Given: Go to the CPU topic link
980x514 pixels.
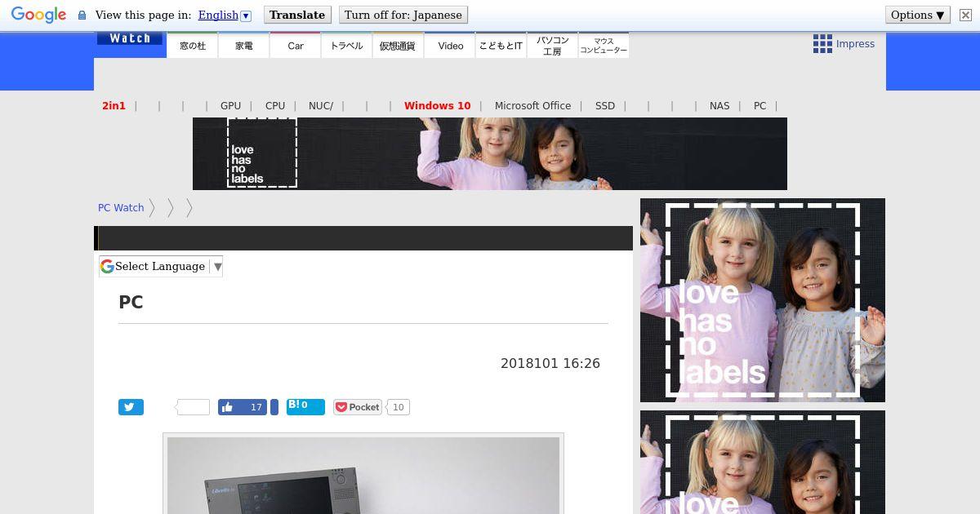Looking at the screenshot, I should point(275,106).
